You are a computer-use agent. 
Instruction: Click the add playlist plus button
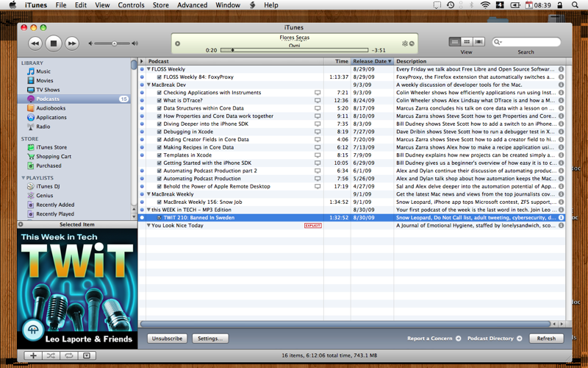click(x=33, y=355)
